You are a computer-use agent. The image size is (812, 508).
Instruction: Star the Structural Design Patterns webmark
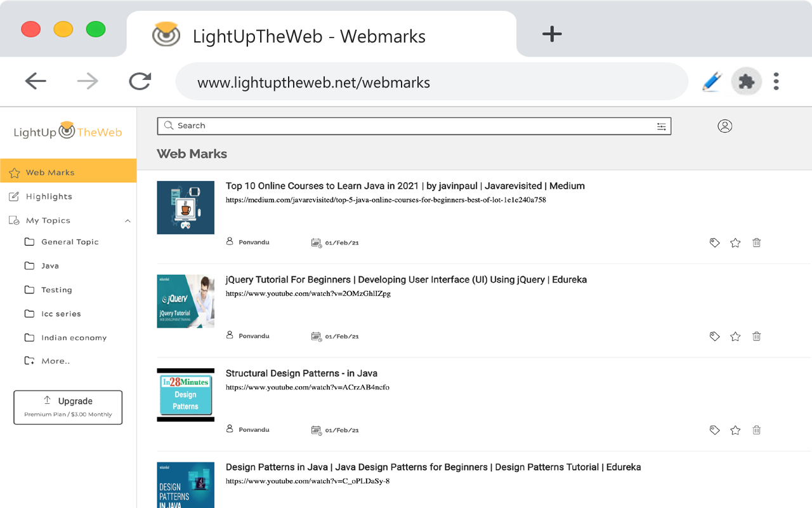click(x=735, y=430)
